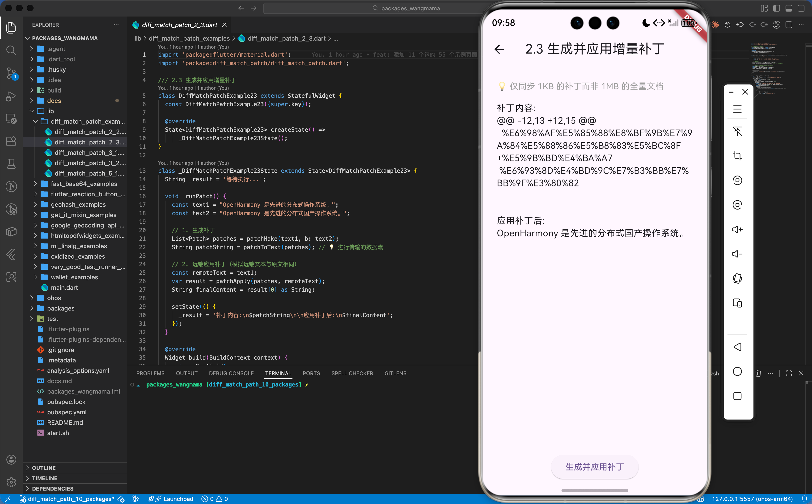Expand the OUTLINE section
Image resolution: width=812 pixels, height=504 pixels.
pos(44,468)
